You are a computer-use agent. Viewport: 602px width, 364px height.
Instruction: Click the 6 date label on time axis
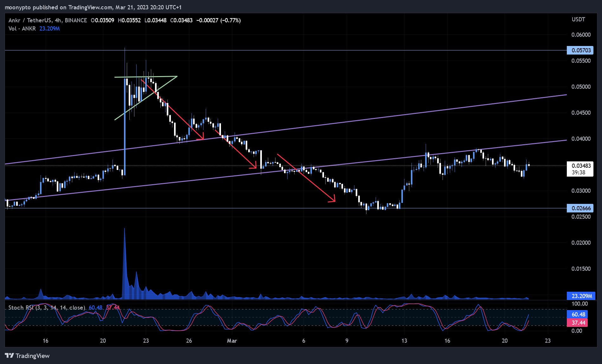coord(304,341)
